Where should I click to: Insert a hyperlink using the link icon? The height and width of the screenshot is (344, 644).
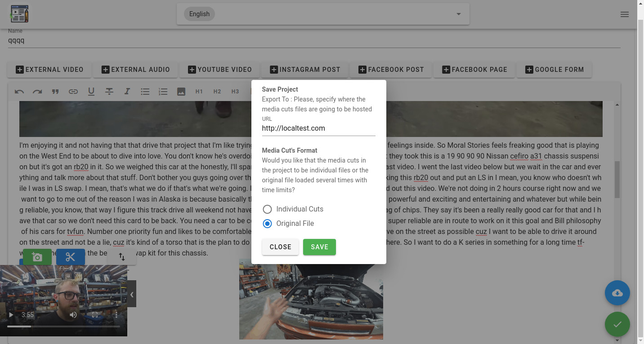coord(73,92)
